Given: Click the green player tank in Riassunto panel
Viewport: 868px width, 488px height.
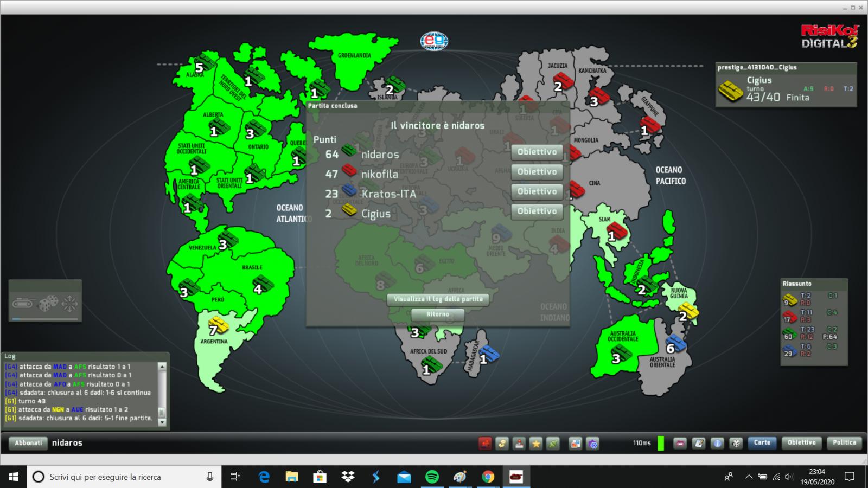Looking at the screenshot, I should coord(789,332).
